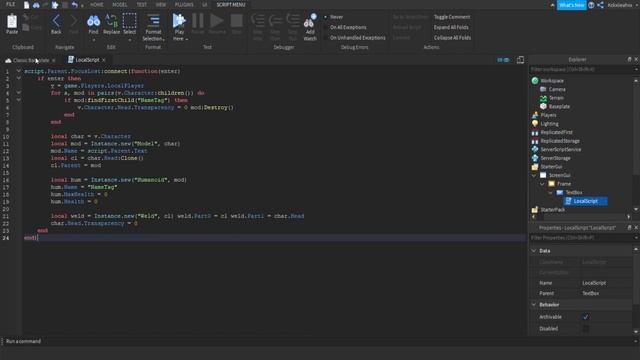This screenshot has height=360, width=640.
Task: Switch to the MODEL ribbon tab
Action: click(120, 5)
